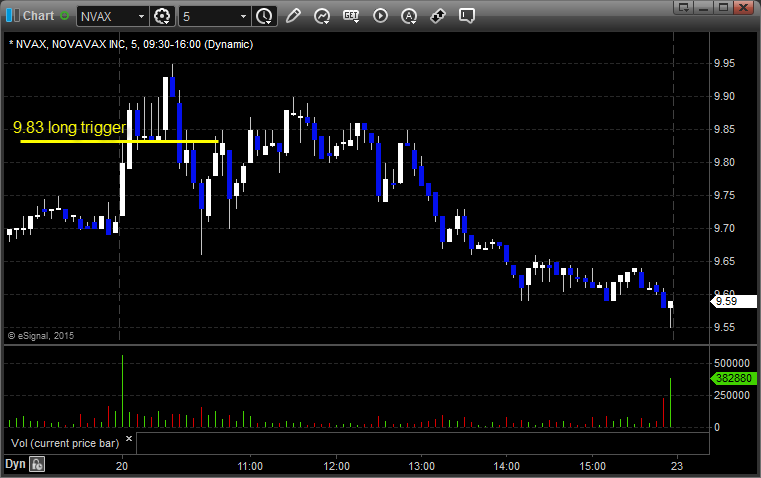Screen dimensions: 761x478
Task: Click the circled A toolbar icon
Action: coord(409,16)
